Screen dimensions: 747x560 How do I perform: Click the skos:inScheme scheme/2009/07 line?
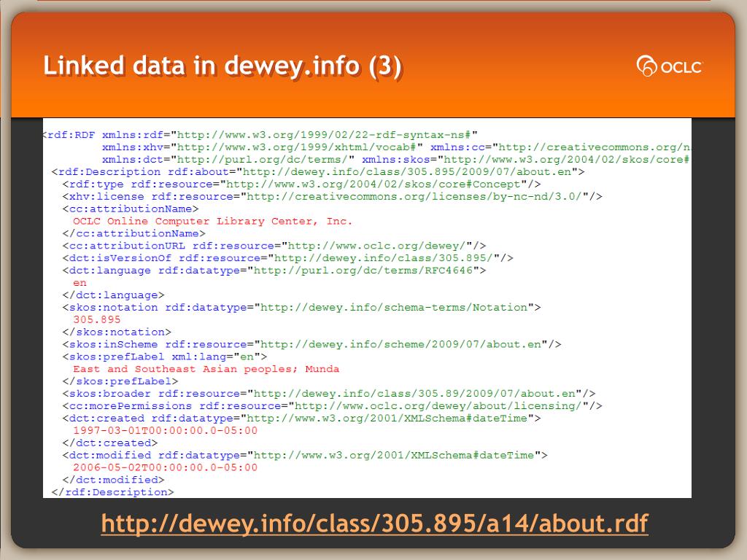point(311,344)
